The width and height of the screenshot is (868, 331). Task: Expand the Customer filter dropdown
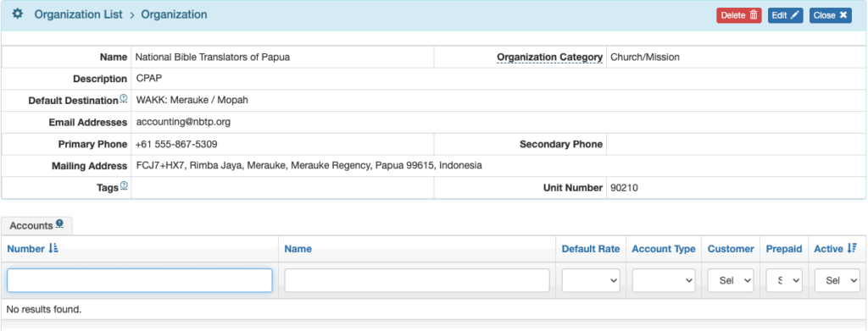click(x=731, y=281)
